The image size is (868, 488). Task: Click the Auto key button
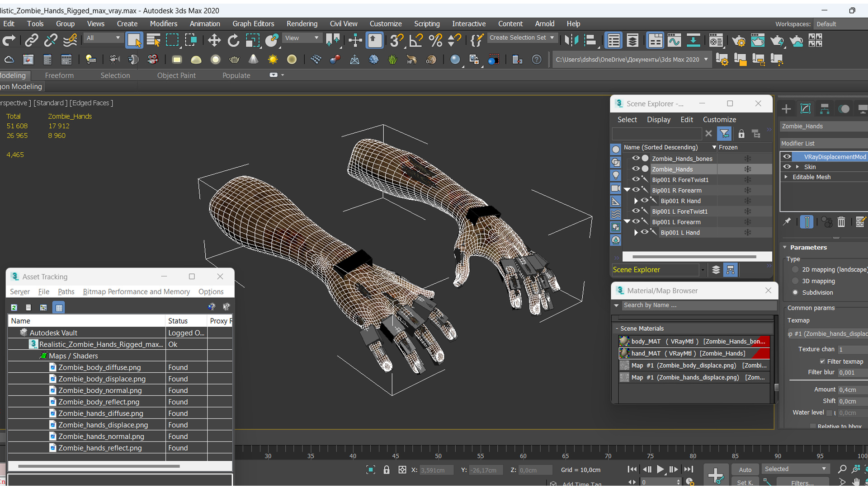pyautogui.click(x=745, y=470)
